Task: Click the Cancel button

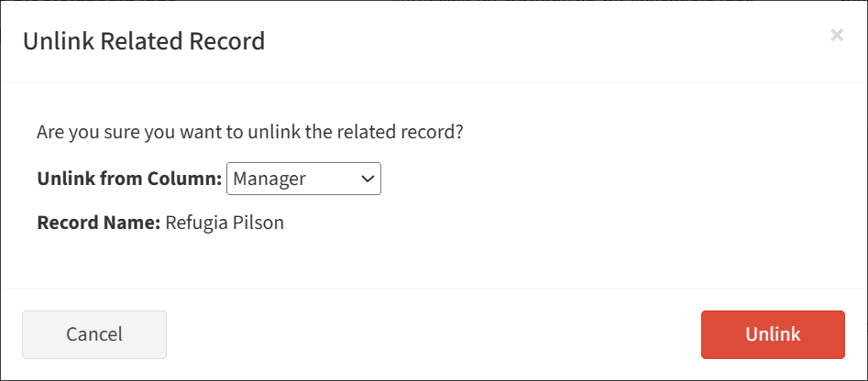Action: (94, 334)
